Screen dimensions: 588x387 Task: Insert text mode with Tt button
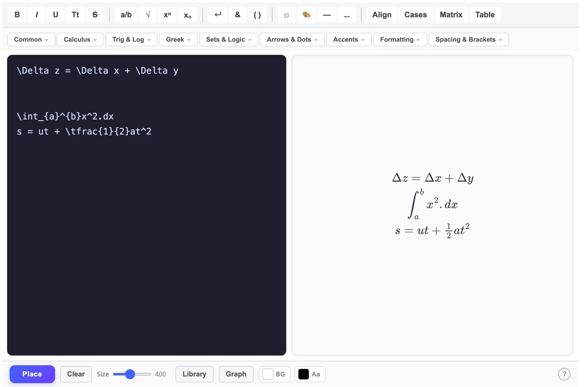pyautogui.click(x=75, y=15)
